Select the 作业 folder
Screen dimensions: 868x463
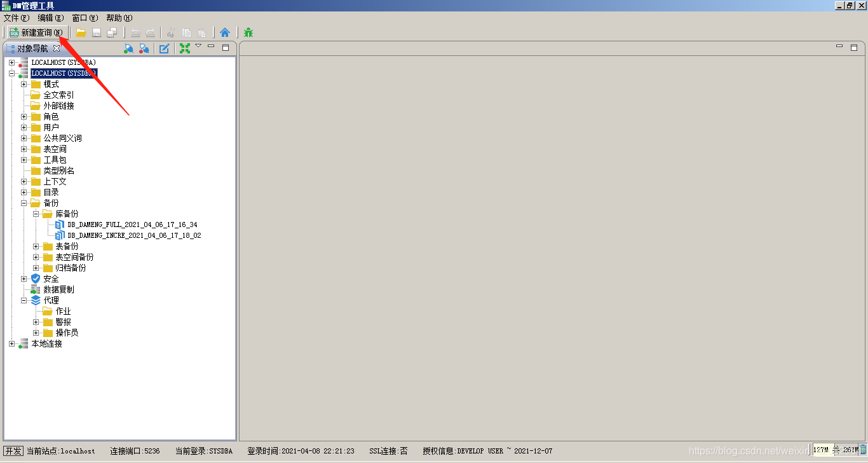pos(63,311)
